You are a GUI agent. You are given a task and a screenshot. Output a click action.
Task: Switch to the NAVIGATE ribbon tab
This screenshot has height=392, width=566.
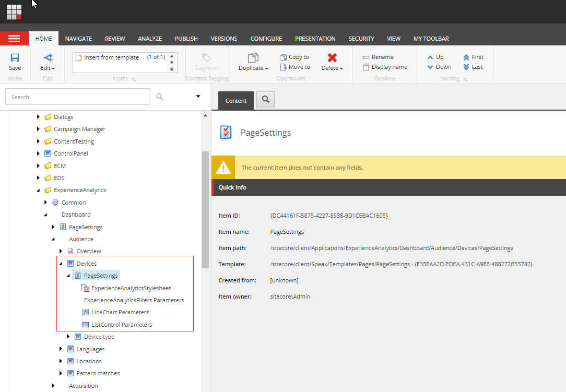point(78,39)
